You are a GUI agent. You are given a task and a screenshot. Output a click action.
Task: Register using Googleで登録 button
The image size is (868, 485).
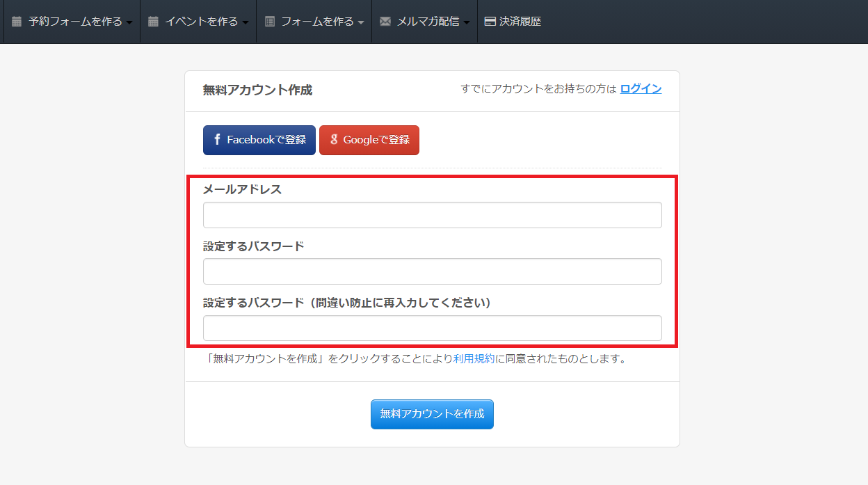[369, 140]
